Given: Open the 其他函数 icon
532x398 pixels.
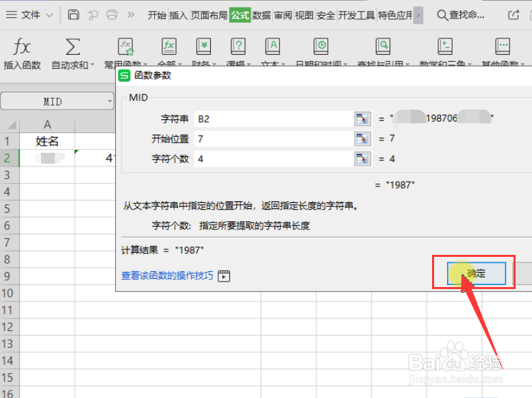Looking at the screenshot, I should coord(503,46).
